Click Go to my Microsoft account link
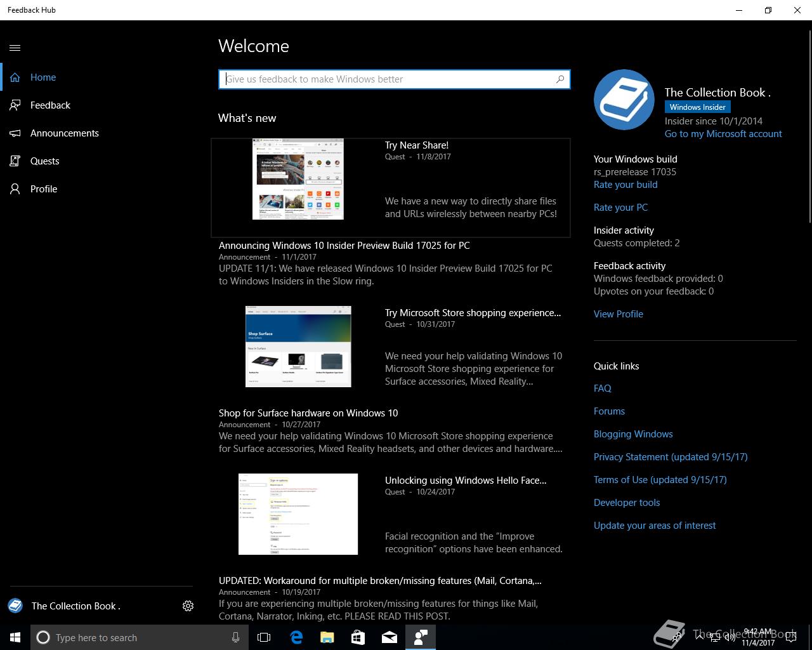812x650 pixels. click(x=723, y=134)
